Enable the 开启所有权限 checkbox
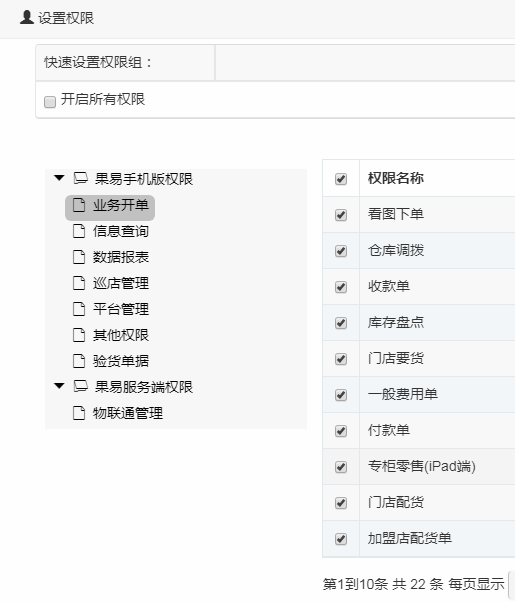The width and height of the screenshot is (515, 602). tap(50, 102)
